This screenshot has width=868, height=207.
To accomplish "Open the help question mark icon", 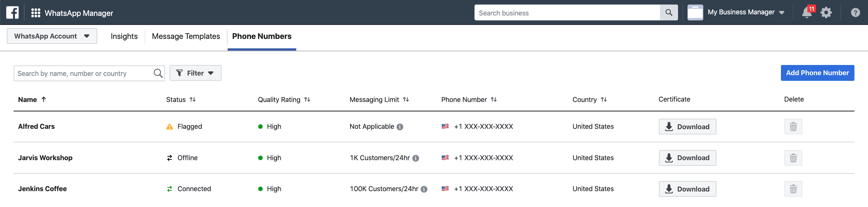I will (856, 12).
